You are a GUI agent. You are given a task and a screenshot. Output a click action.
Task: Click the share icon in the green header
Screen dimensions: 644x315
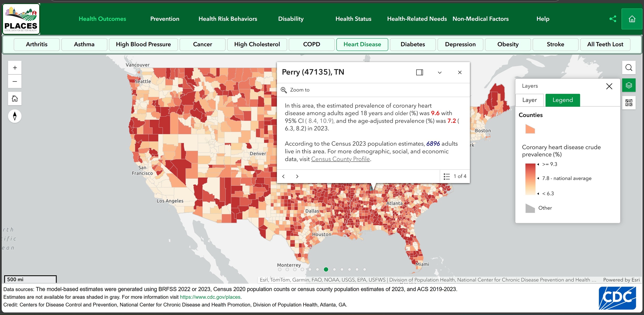point(613,18)
